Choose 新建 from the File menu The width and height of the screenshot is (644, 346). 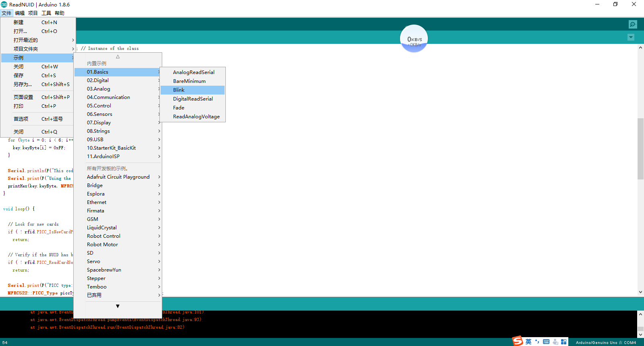pyautogui.click(x=38, y=23)
